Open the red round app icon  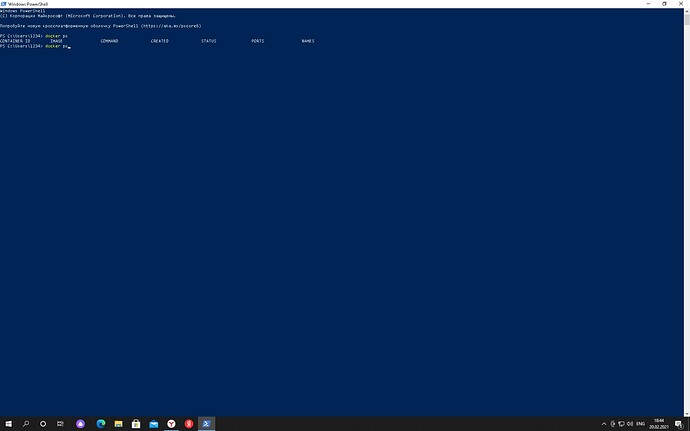tap(189, 424)
